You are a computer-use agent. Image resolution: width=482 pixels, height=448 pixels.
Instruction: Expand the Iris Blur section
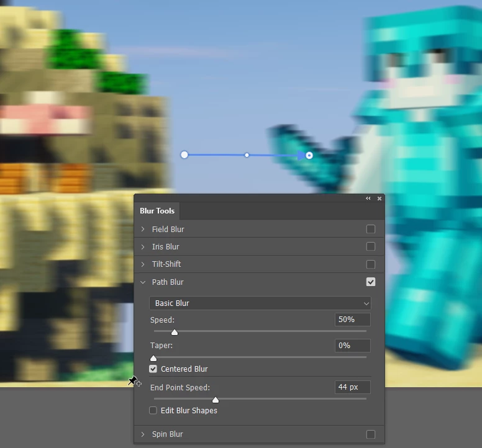[x=143, y=246]
